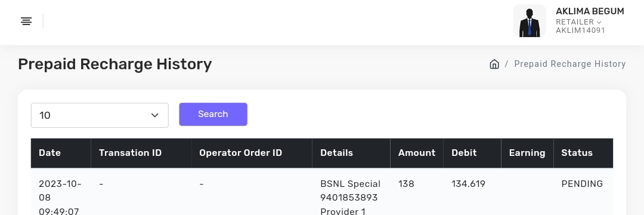
Task: Toggle the sidebar hamburger menu icon
Action: click(x=26, y=21)
